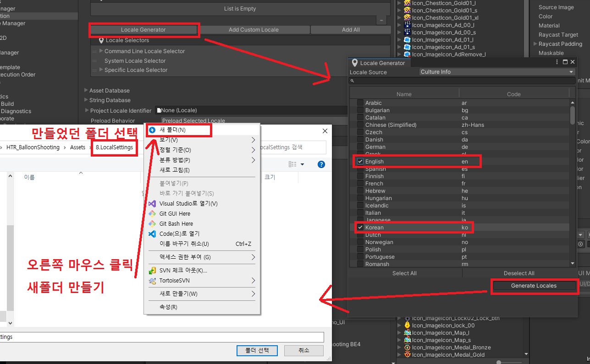Image resolution: width=590 pixels, height=364 pixels.
Task: Click the 취소 button in the folder dialog
Action: 303,350
